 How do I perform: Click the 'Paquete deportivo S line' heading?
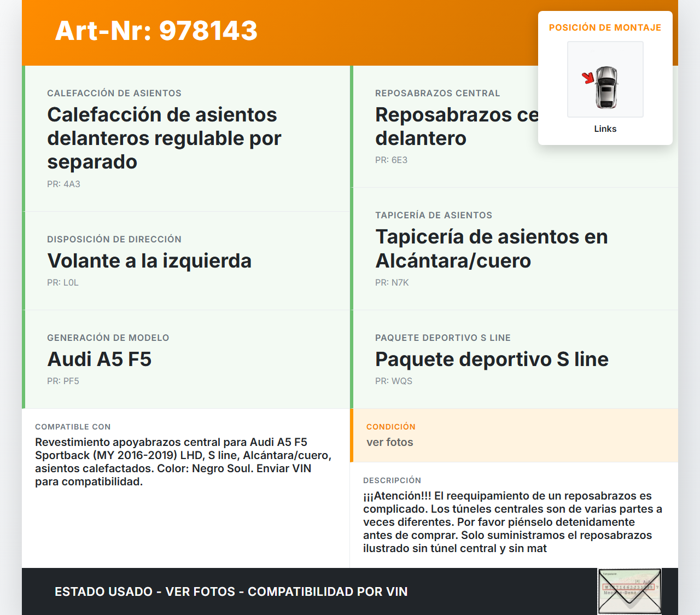(x=492, y=359)
